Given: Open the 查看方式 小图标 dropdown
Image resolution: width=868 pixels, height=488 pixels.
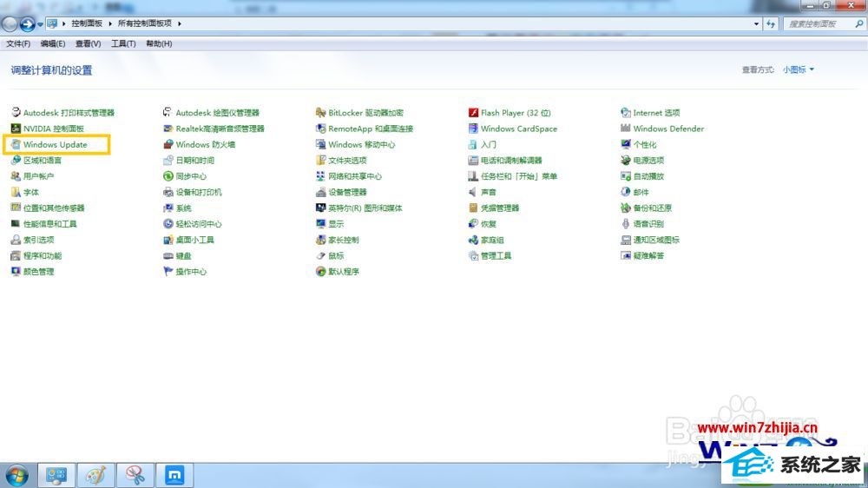Looking at the screenshot, I should [x=799, y=69].
